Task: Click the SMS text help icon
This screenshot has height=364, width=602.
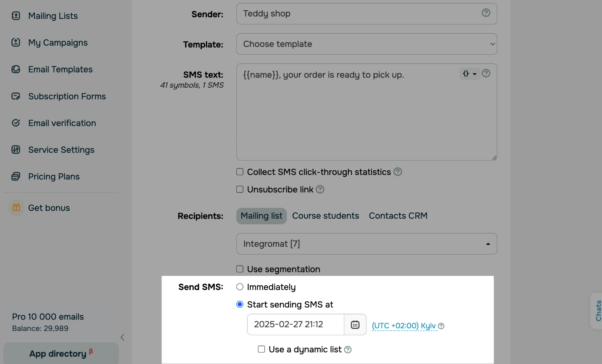Action: tap(486, 73)
